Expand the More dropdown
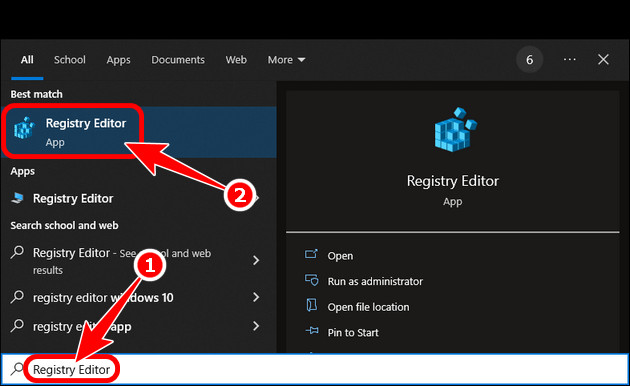Image resolution: width=630 pixels, height=386 pixels. 286,60
